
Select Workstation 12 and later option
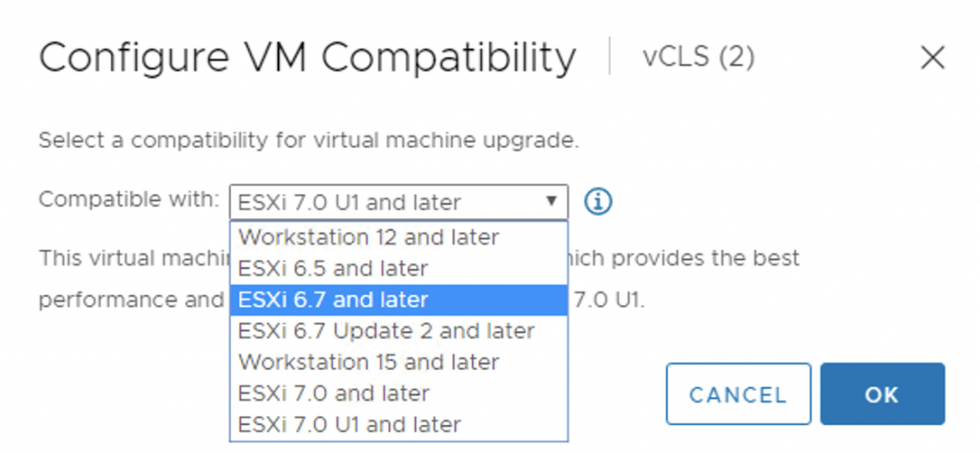click(x=368, y=237)
